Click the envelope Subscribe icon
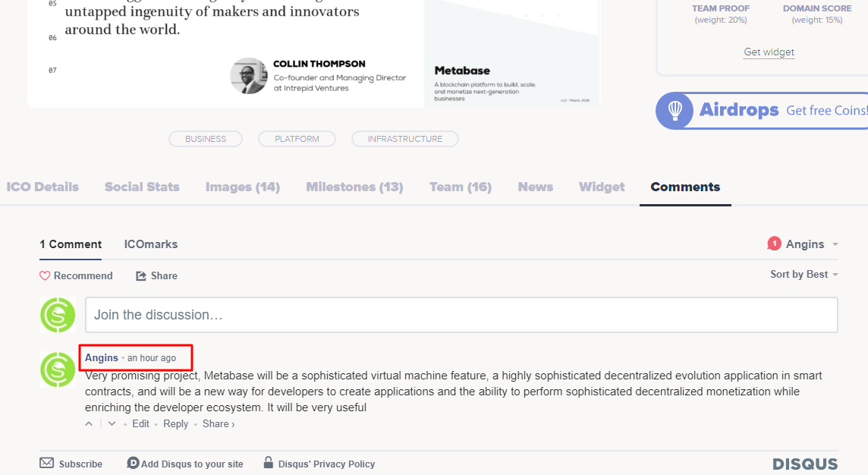 click(46, 463)
